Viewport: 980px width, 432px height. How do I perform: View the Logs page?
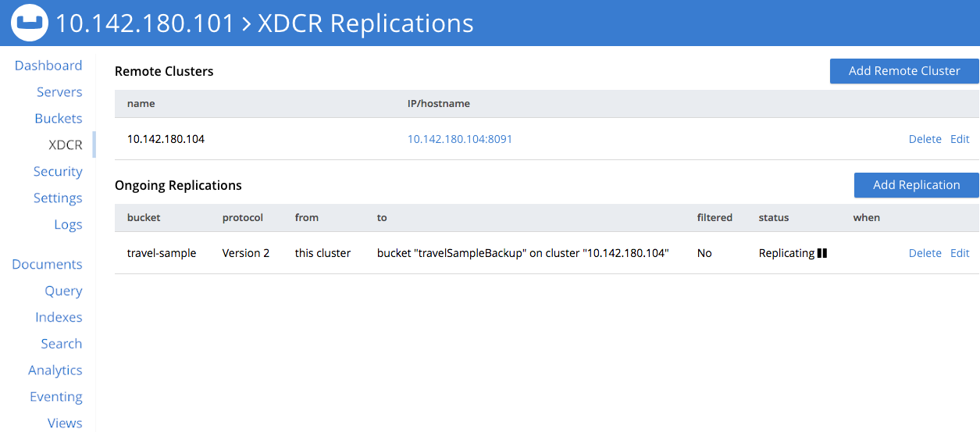pos(68,225)
